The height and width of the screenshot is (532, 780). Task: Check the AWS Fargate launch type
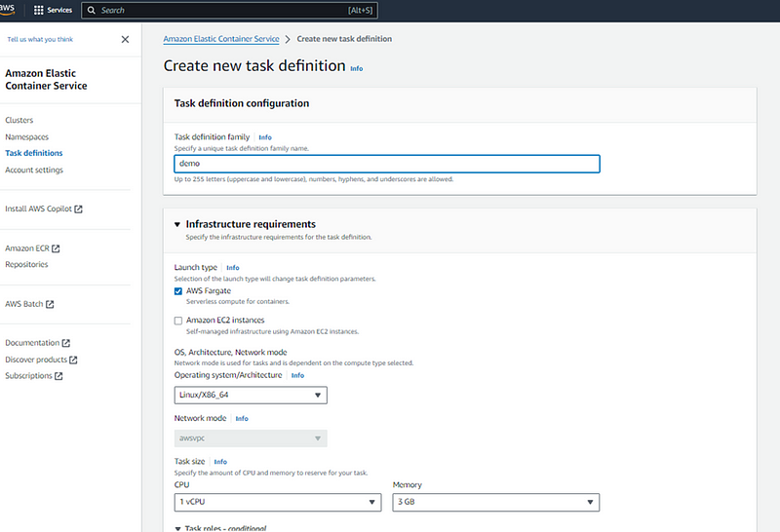(178, 291)
